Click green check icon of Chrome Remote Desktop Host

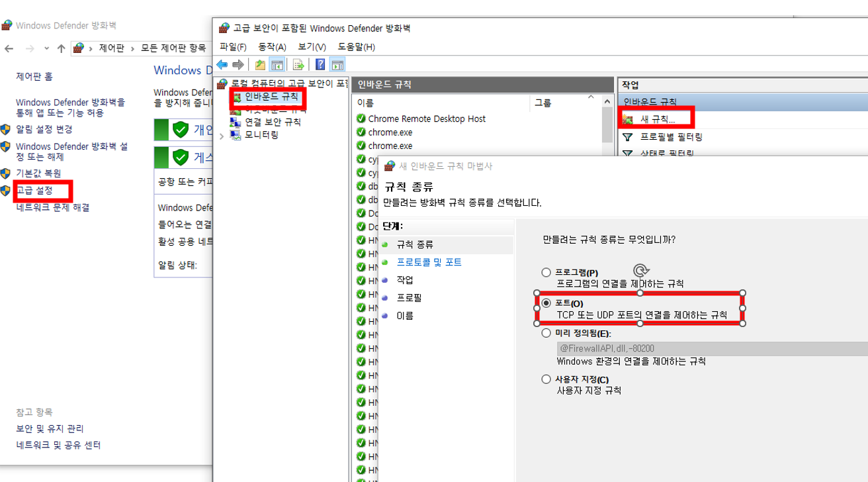click(361, 119)
